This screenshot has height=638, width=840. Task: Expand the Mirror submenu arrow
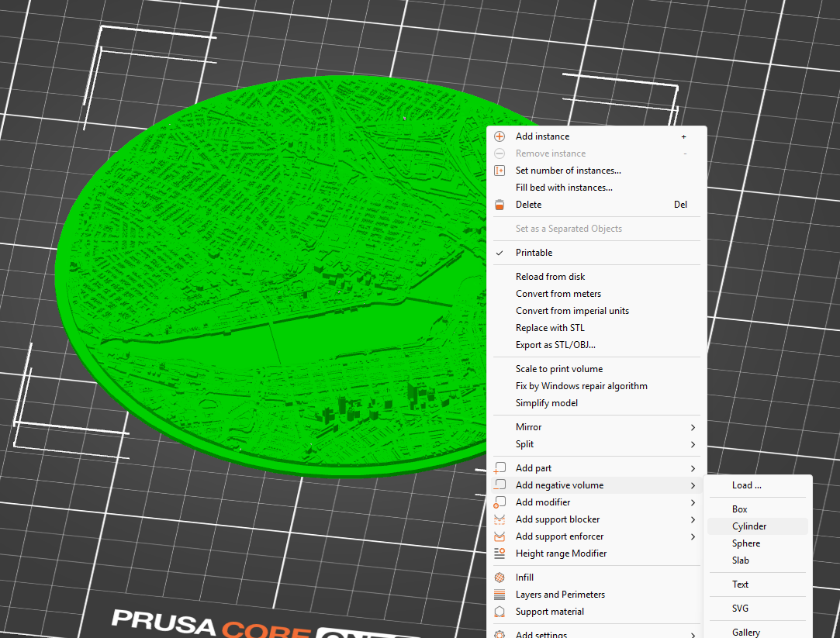point(693,428)
